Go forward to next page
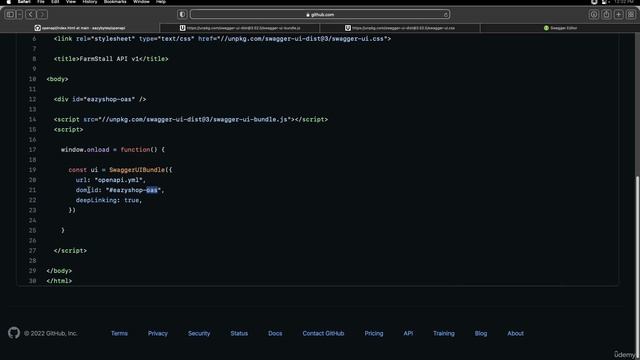This screenshot has height=360, width=640. click(x=42, y=15)
